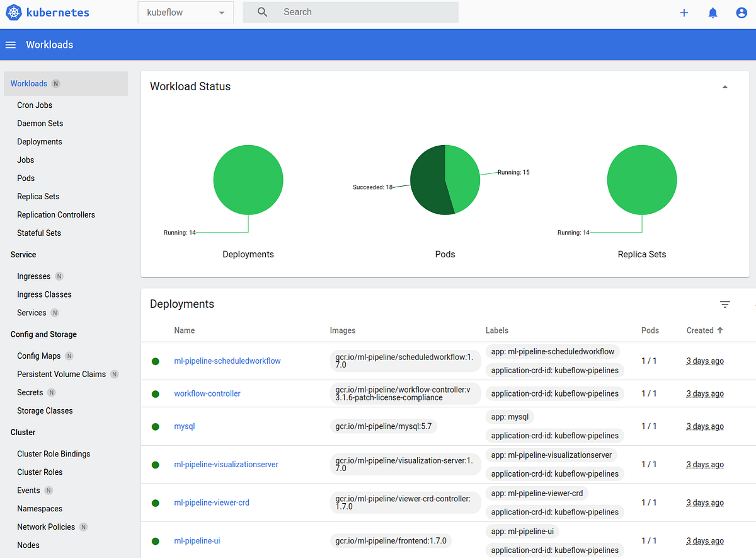Click the N badge next to Network Policies
Screen dimensions: 756x558
[x=84, y=526]
